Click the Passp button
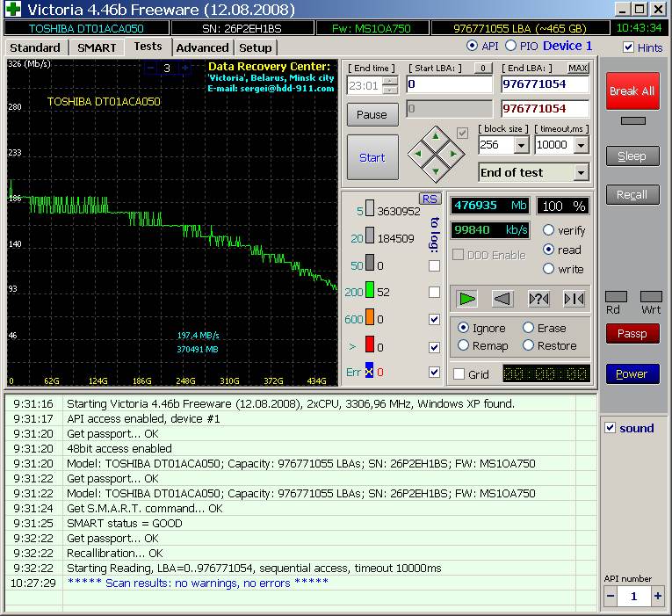Viewport: 672px width, 616px height. [x=632, y=334]
